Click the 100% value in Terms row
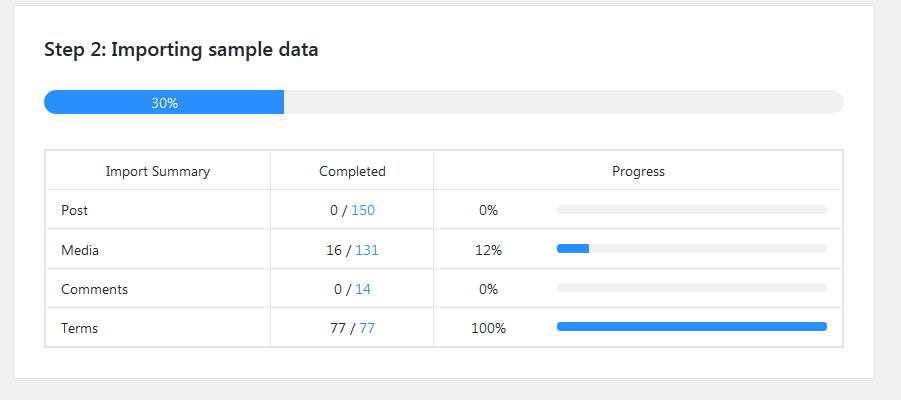The image size is (901, 400). click(x=488, y=328)
